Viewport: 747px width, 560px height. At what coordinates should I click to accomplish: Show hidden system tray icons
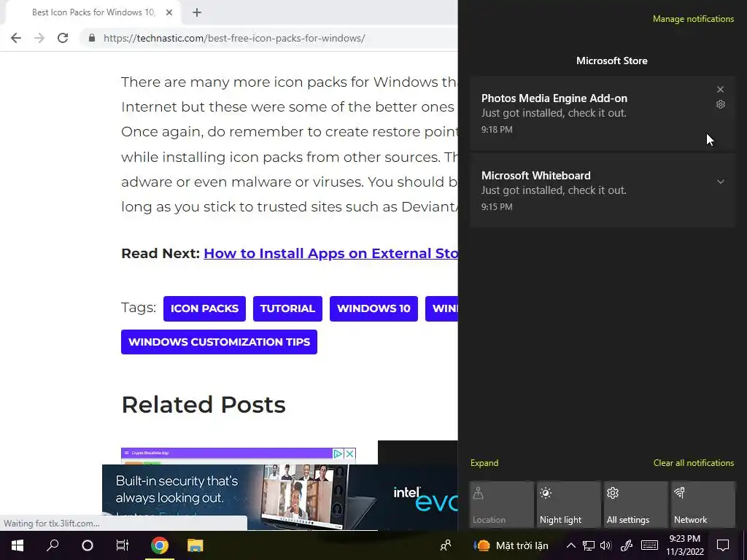click(x=570, y=545)
